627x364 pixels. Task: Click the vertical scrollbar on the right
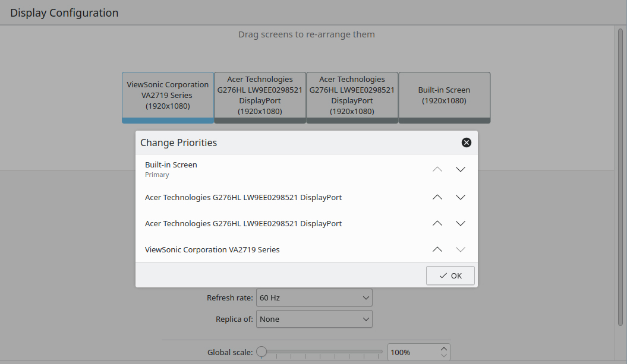point(620,176)
